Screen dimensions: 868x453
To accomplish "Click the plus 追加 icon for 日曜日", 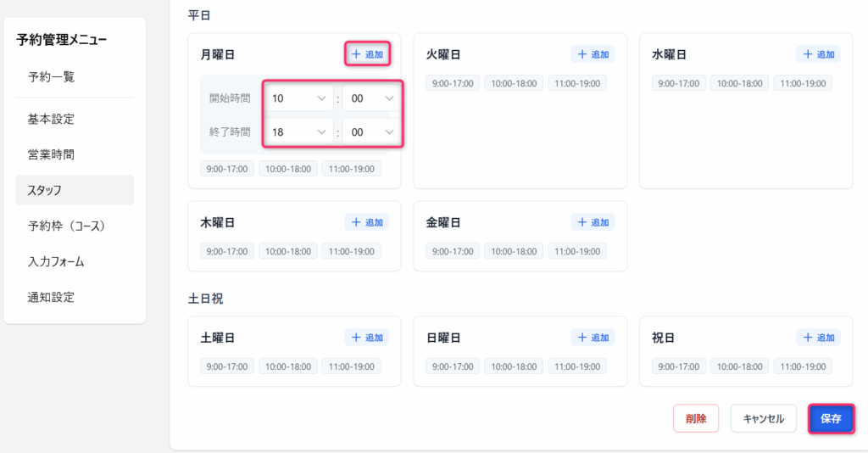I will pos(593,338).
